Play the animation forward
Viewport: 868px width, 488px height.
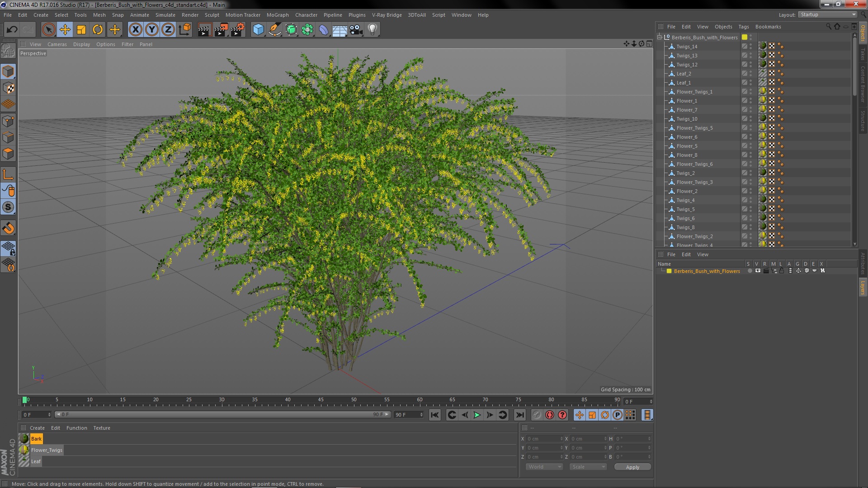click(x=477, y=415)
